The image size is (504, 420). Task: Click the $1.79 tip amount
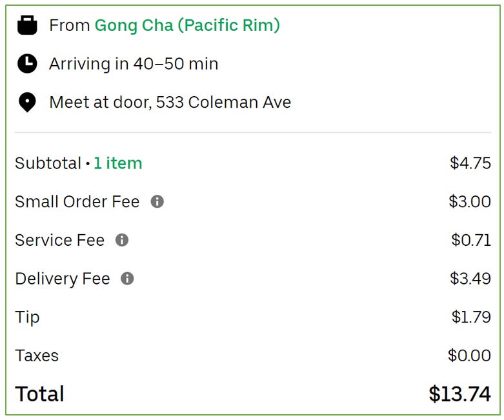pos(471,317)
